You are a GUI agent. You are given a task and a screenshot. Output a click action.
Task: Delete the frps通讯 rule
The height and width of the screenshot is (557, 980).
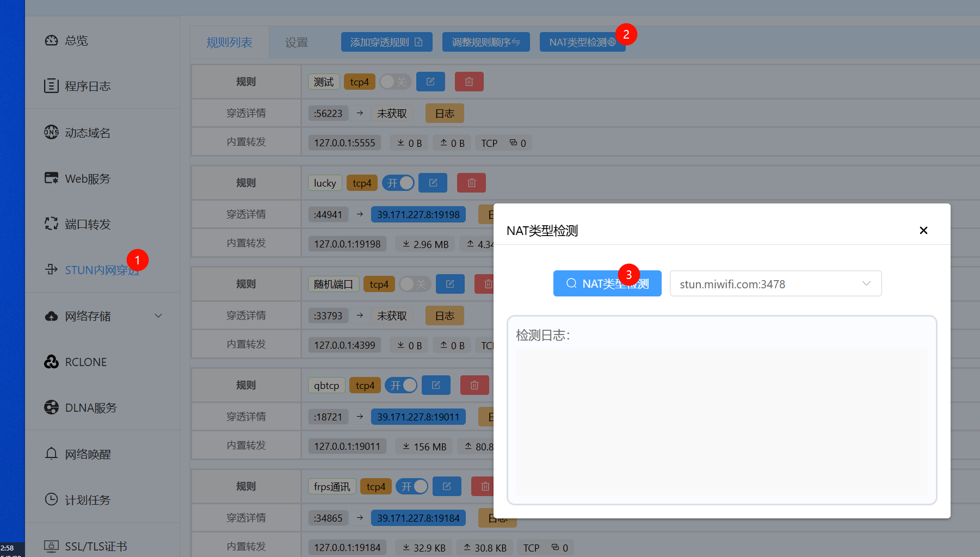(483, 486)
